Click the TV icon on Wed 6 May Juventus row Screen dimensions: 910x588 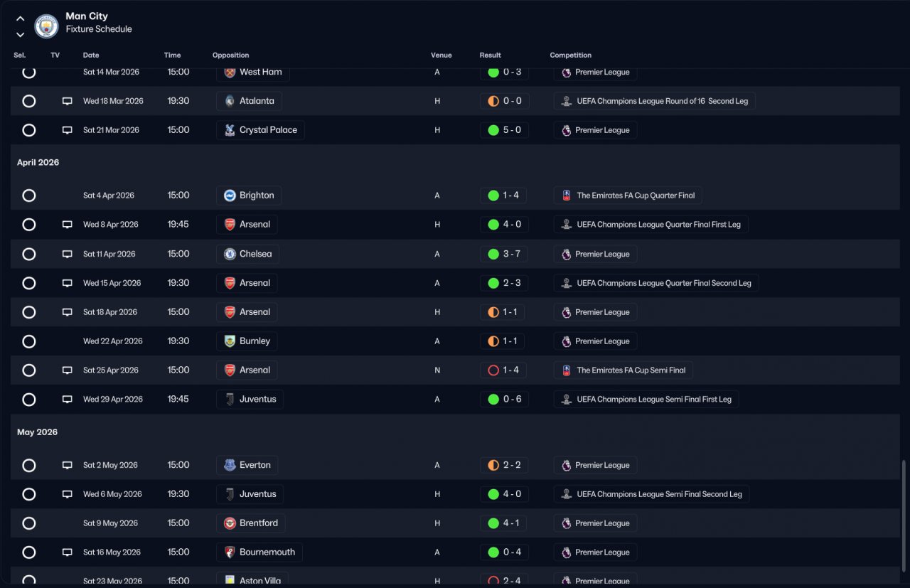pyautogui.click(x=68, y=494)
